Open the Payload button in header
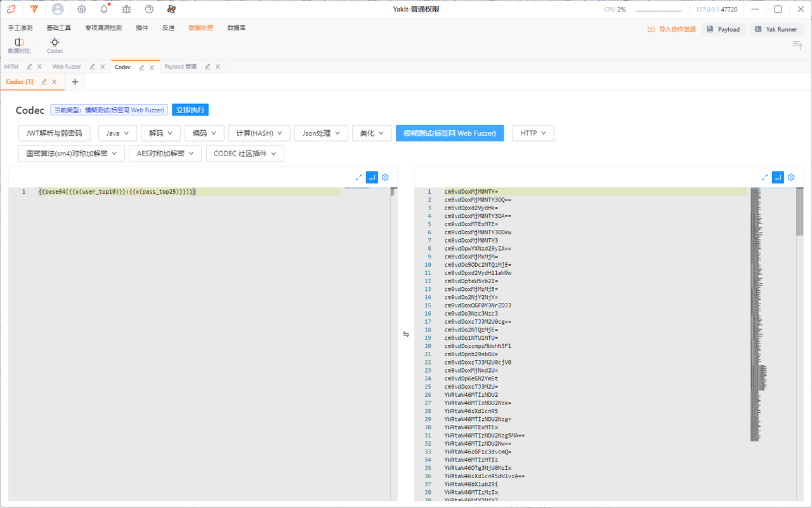 point(723,29)
